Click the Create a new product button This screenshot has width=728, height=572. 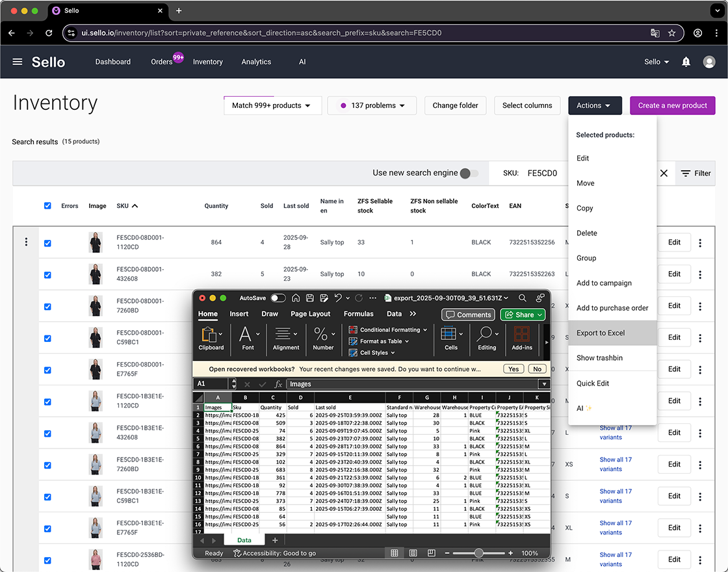(672, 104)
